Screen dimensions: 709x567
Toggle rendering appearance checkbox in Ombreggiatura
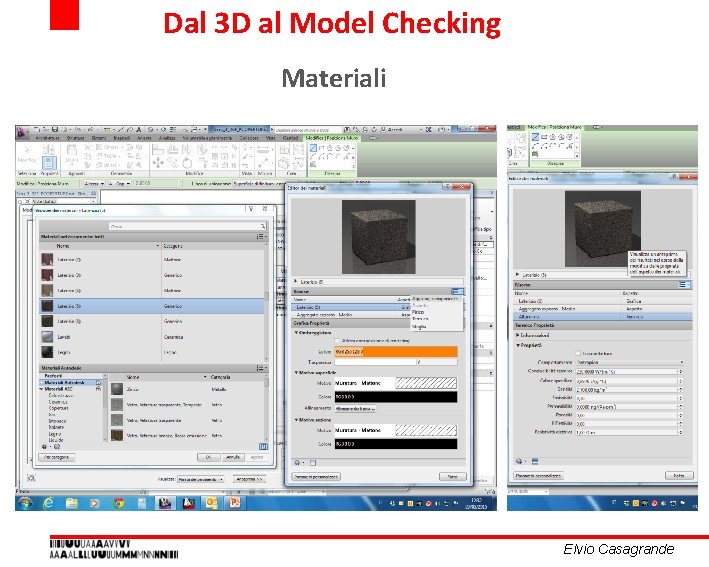click(337, 340)
